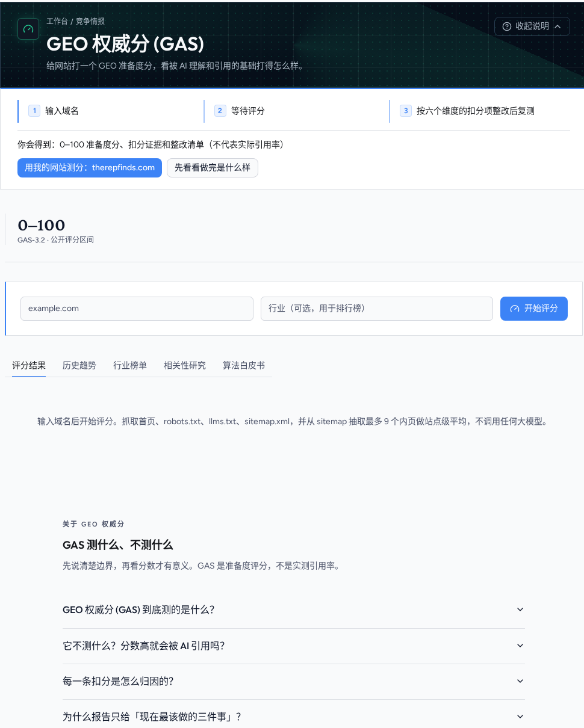Viewport: 584px width, 728px height.
Task: Collapse instructions with 收起说明 chevron
Action: pos(558,26)
